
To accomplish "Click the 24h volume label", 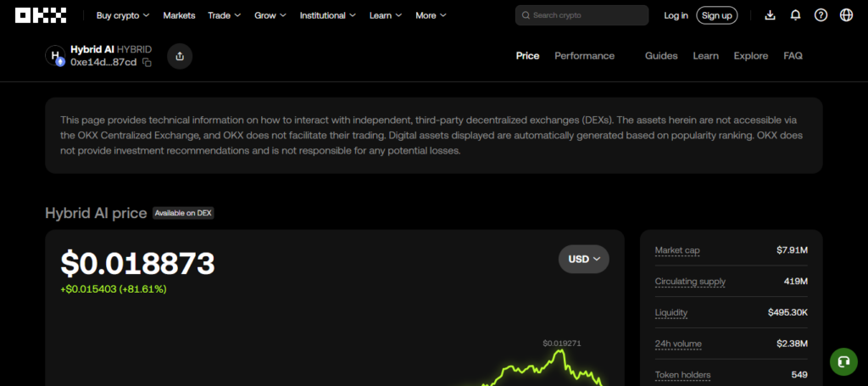I will (x=678, y=344).
